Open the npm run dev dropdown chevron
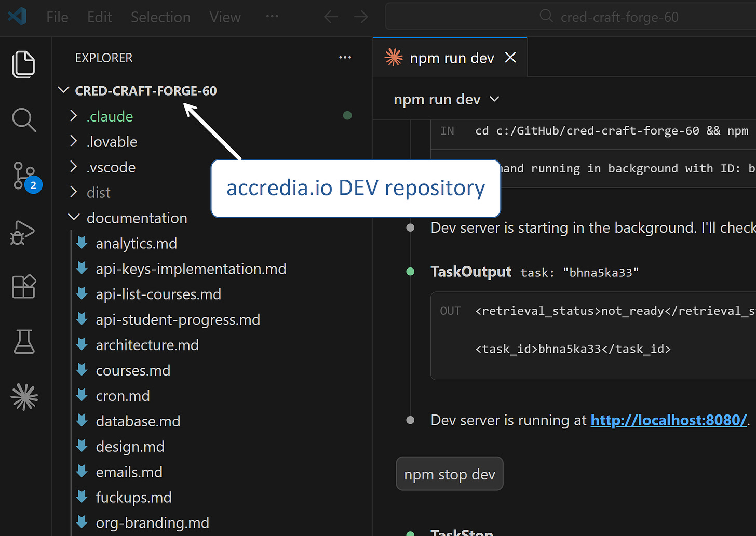756x536 pixels. [x=494, y=99]
